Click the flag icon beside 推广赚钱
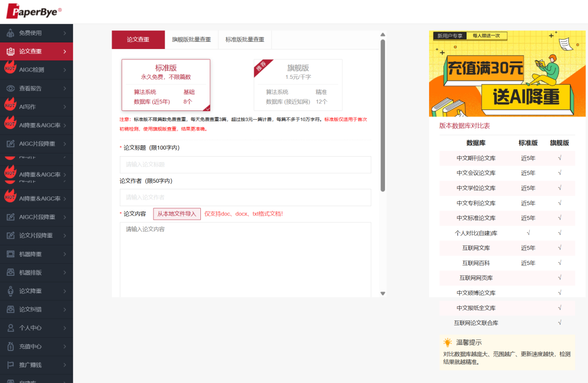The height and width of the screenshot is (383, 588). [x=10, y=365]
